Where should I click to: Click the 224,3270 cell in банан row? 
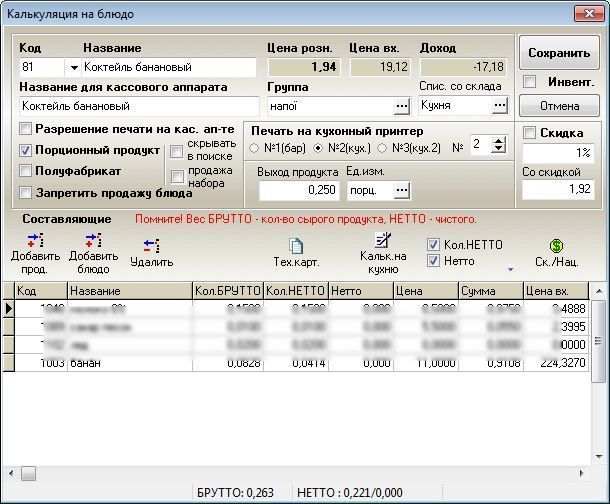(x=556, y=363)
